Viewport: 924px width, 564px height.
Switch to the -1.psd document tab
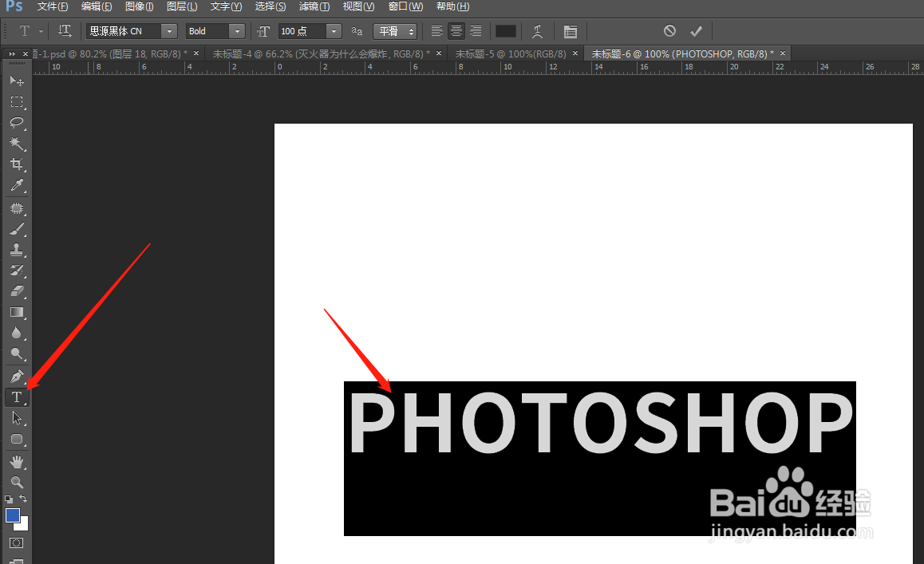(109, 53)
